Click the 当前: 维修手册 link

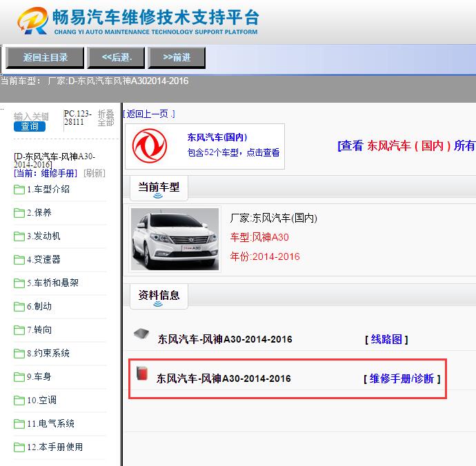coord(46,173)
